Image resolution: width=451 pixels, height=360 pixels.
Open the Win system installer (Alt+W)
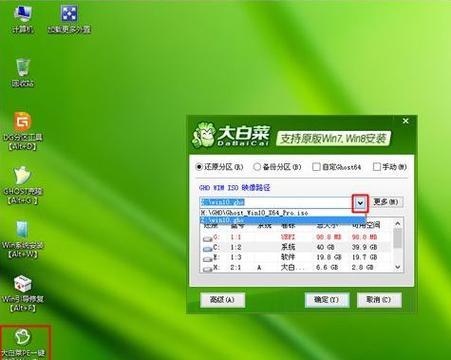pos(23,239)
